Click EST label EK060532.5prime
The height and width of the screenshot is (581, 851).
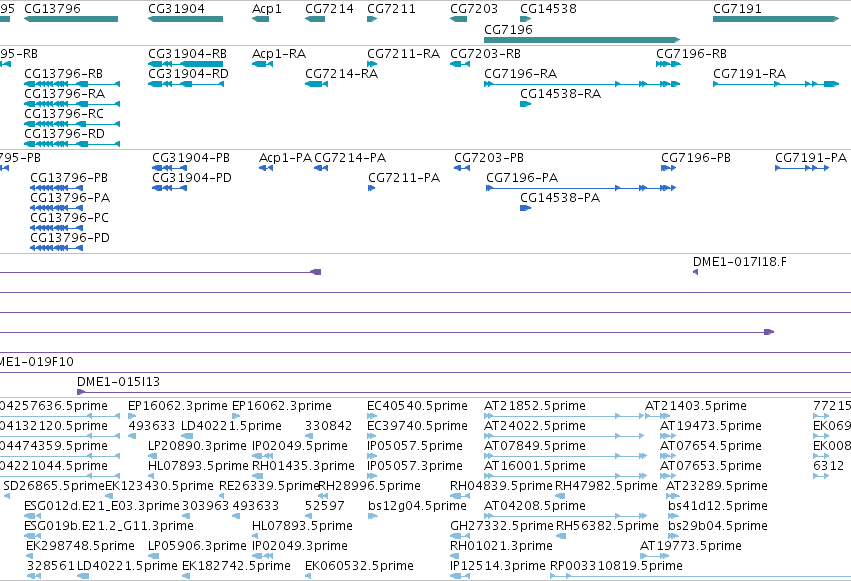(x=359, y=566)
